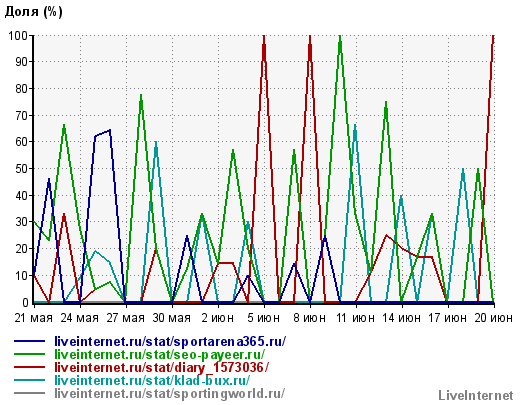Click the LiveInternet watermark text
Screen dimensions: 520x405
click(476, 396)
